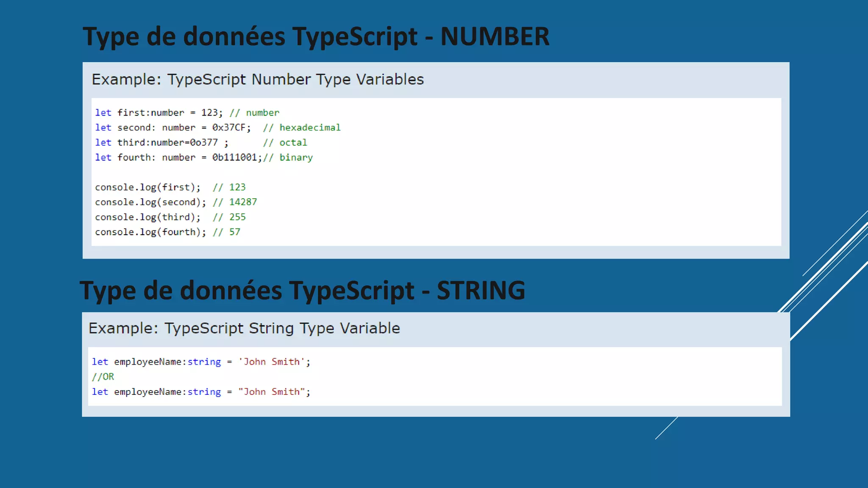Click the "// hexadecimal" comment
Screen dimensions: 868x488
tap(302, 128)
